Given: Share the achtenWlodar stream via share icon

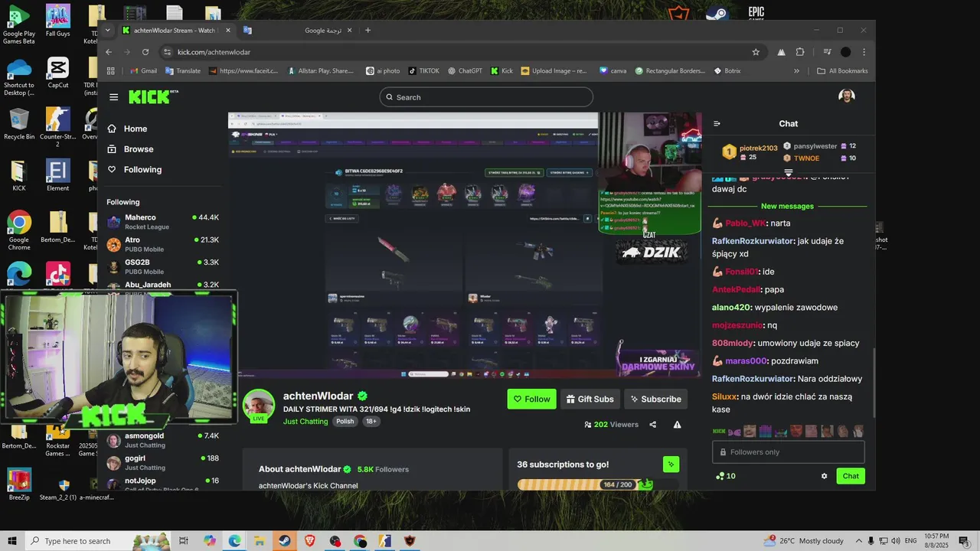Looking at the screenshot, I should [653, 424].
